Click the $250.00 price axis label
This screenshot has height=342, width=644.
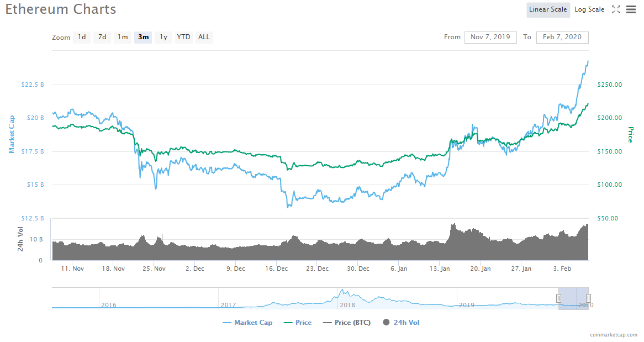point(610,85)
